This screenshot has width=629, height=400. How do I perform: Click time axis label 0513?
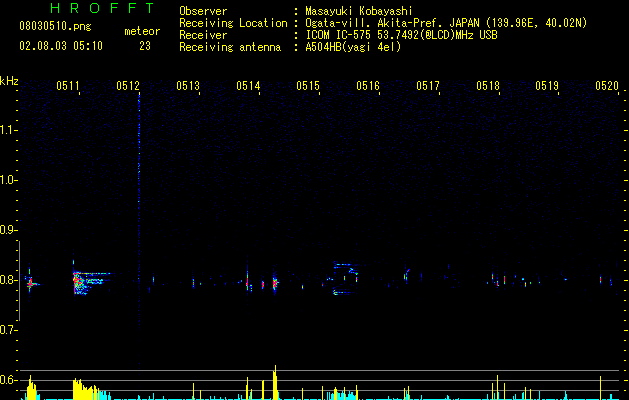coord(188,86)
